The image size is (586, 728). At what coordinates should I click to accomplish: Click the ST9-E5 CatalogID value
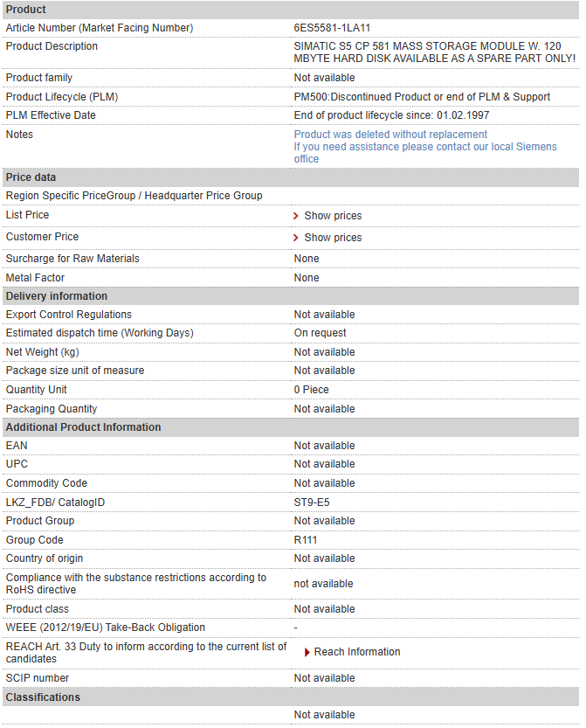311,503
